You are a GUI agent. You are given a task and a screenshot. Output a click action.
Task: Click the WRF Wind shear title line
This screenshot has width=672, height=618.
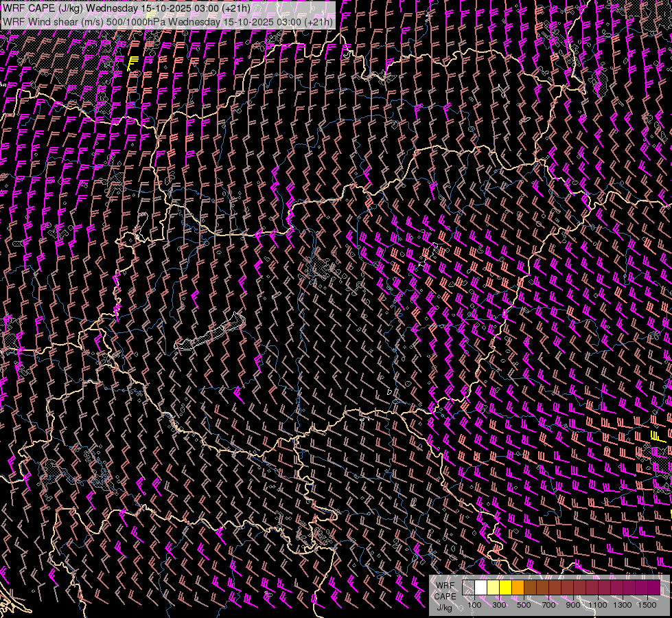click(x=167, y=22)
